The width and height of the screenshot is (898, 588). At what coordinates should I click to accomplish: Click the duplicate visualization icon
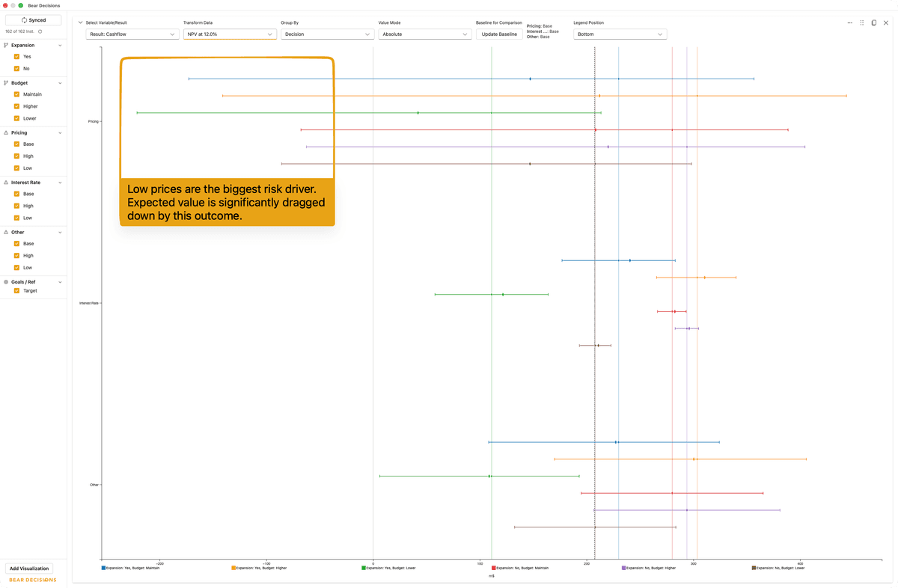874,22
